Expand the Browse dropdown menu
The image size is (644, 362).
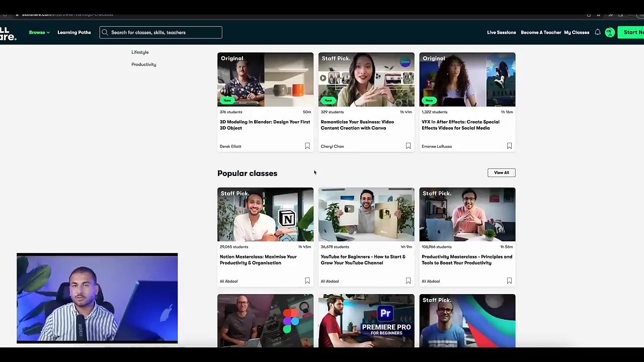39,32
